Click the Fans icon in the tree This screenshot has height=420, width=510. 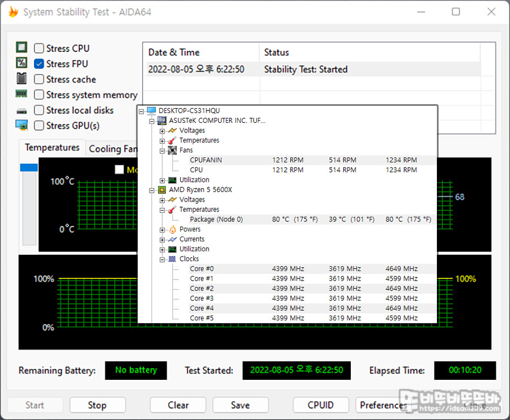point(172,151)
